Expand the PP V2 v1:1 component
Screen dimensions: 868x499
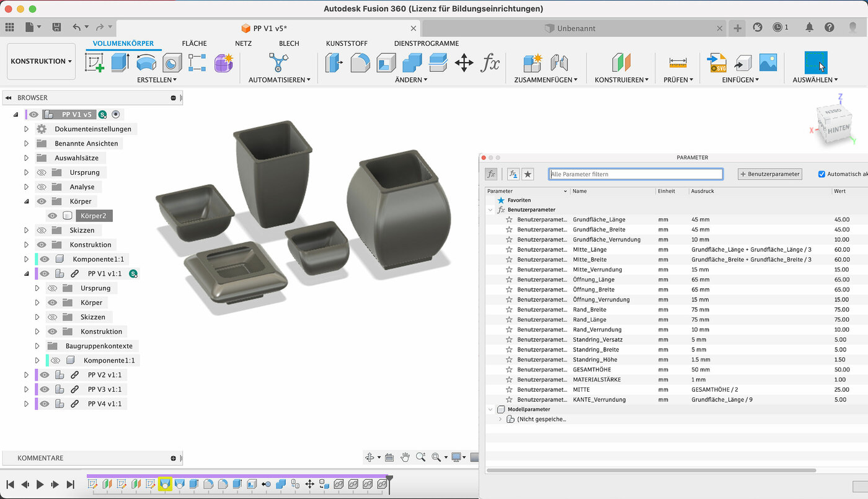coord(26,375)
